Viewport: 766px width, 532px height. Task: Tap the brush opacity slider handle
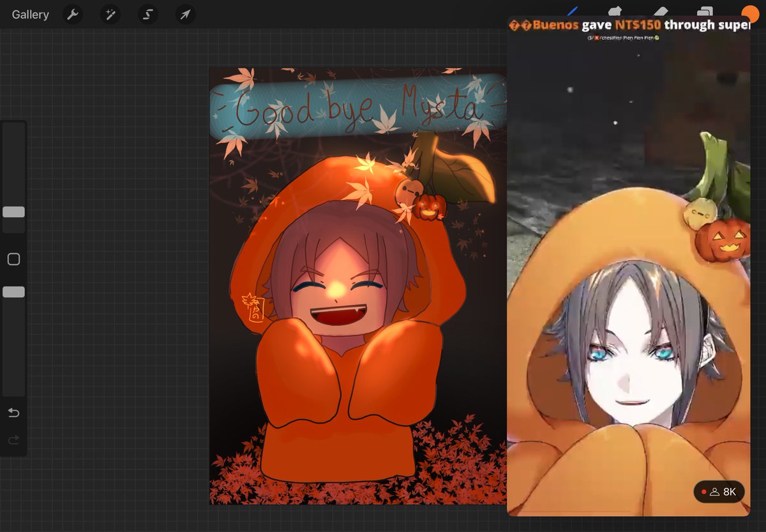tap(13, 292)
